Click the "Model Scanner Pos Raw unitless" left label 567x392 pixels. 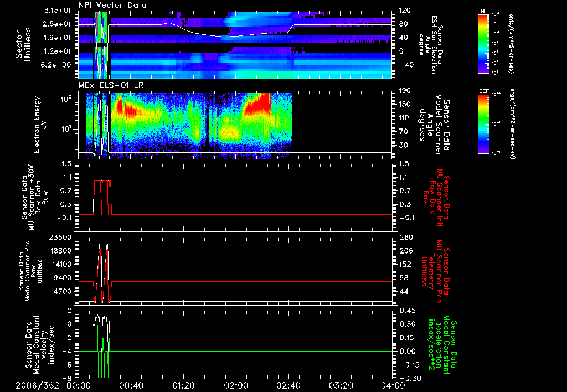[x=30, y=271]
